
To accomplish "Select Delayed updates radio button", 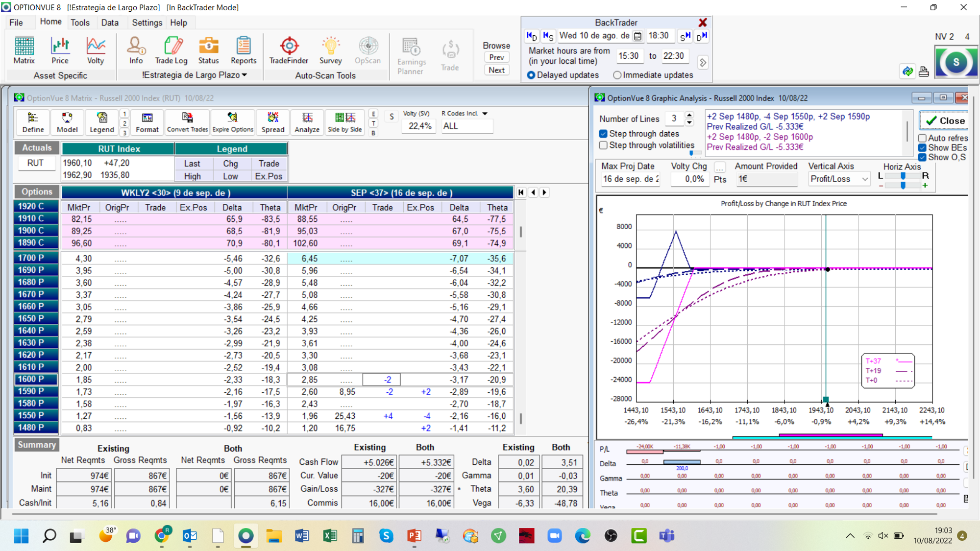I will [531, 75].
